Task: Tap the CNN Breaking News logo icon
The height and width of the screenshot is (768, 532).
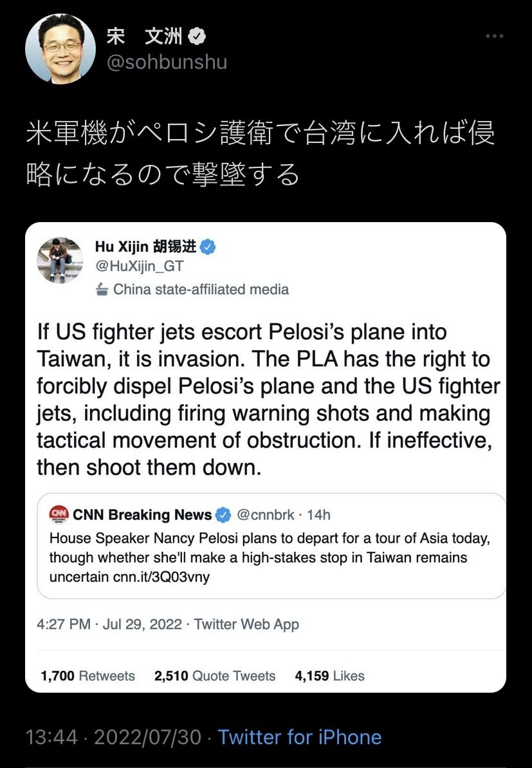Action: (59, 514)
